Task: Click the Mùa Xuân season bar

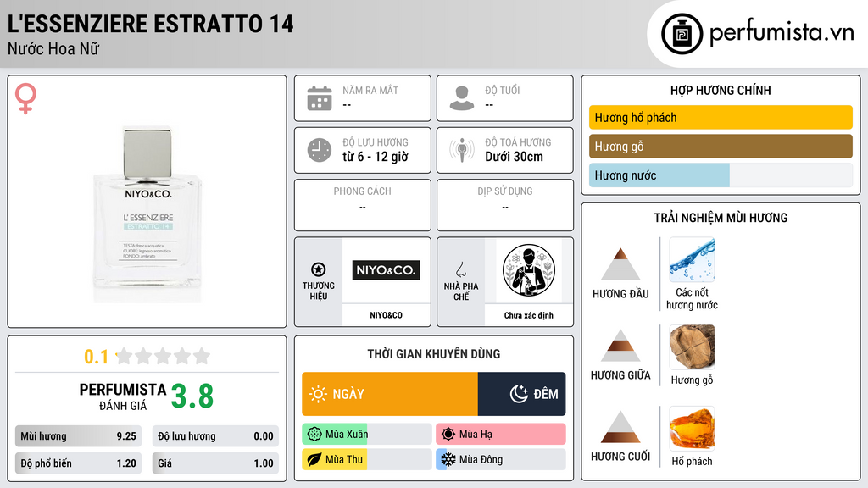Action: tap(366, 435)
